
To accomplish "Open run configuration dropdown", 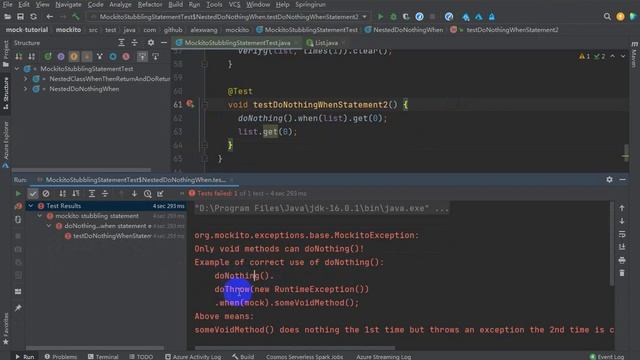I will [x=364, y=17].
